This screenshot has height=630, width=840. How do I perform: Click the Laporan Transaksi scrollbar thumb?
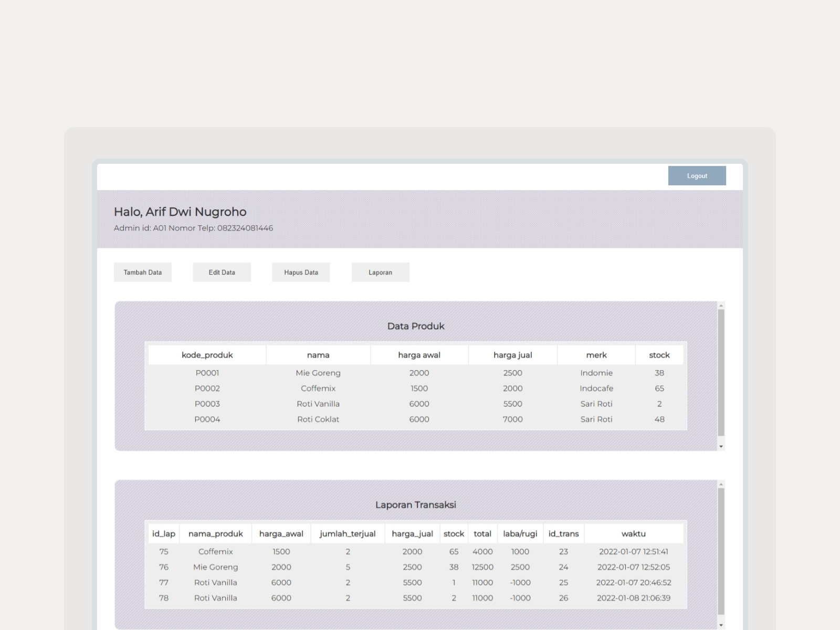[721, 551]
